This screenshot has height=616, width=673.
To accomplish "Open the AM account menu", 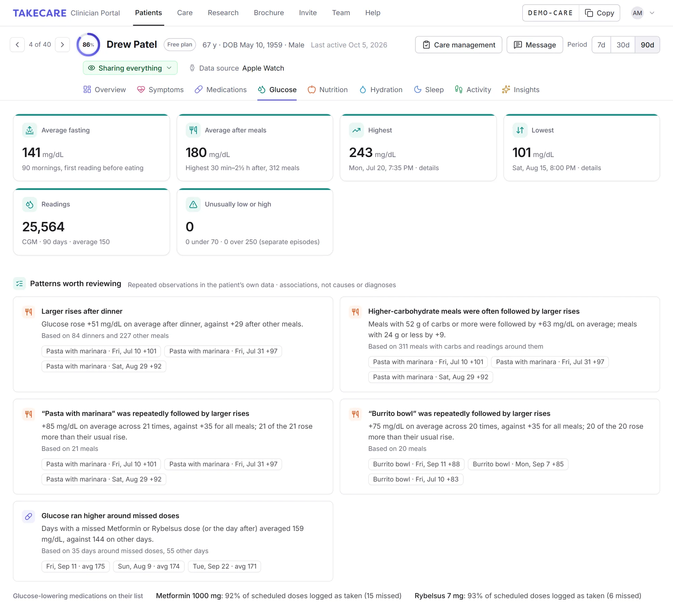I will point(643,13).
